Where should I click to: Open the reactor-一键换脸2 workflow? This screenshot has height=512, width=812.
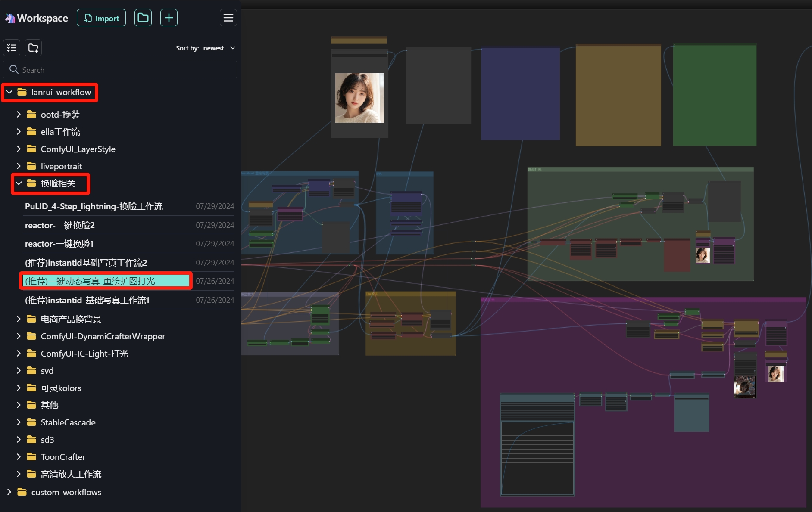click(x=60, y=225)
